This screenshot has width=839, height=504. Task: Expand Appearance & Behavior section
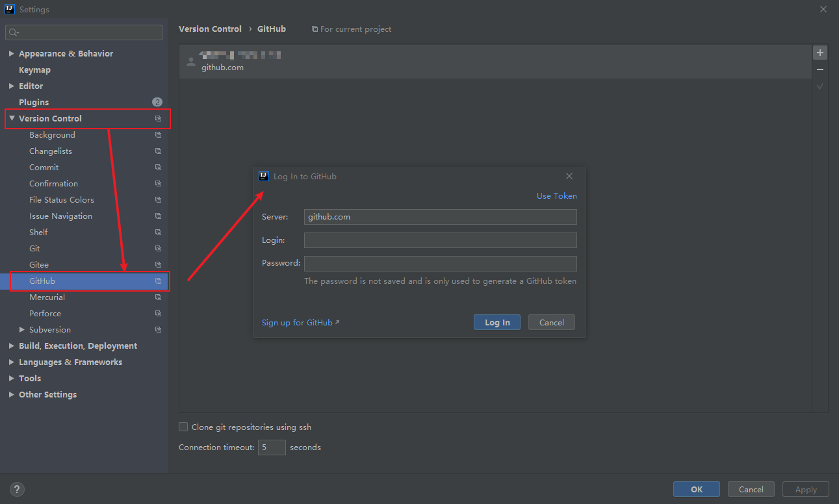click(12, 54)
